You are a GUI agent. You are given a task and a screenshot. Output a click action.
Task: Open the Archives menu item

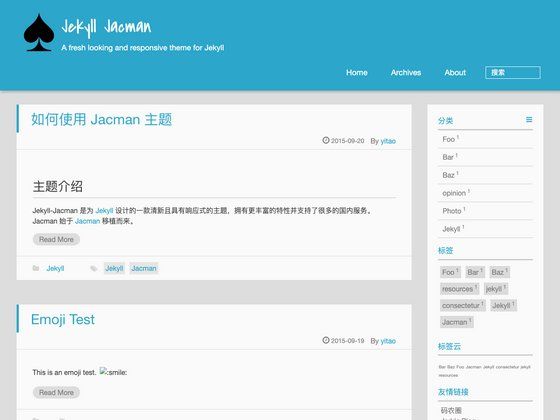pos(406,72)
